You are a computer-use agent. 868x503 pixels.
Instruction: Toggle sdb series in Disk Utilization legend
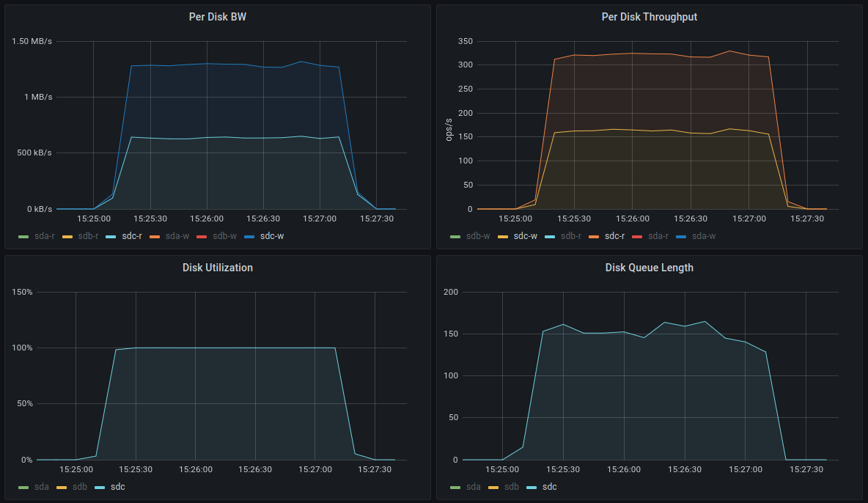(x=80, y=487)
